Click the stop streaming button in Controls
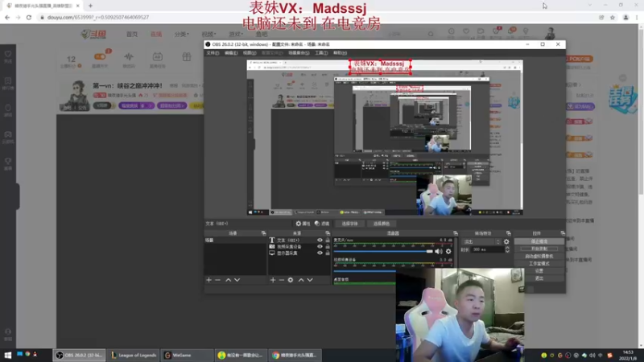This screenshot has width=644, height=362. click(x=539, y=242)
